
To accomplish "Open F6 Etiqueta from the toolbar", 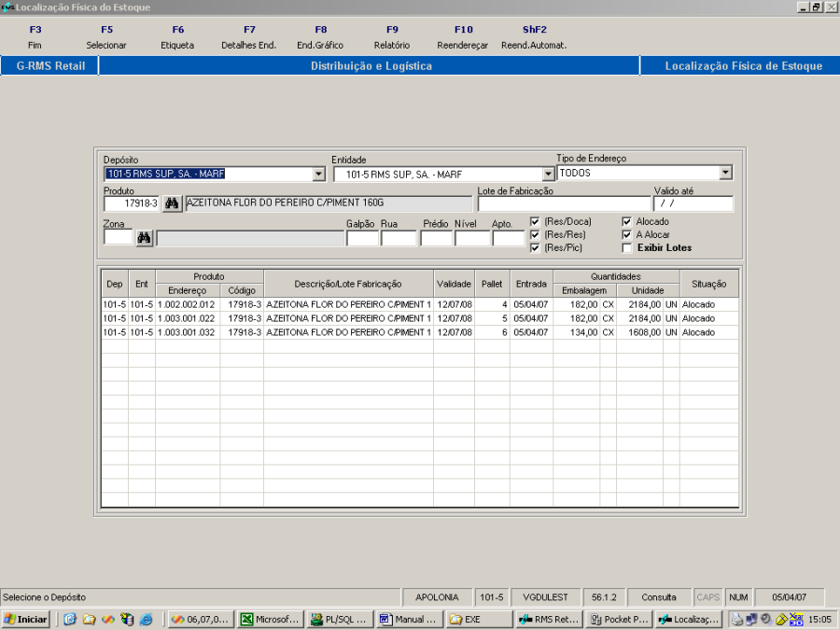I will pyautogui.click(x=178, y=37).
